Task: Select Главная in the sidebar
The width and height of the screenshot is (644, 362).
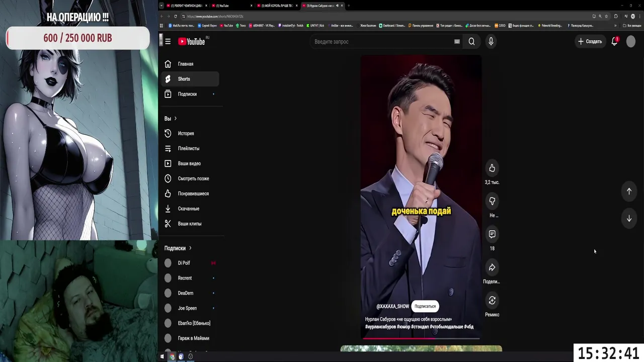Action: (190, 64)
